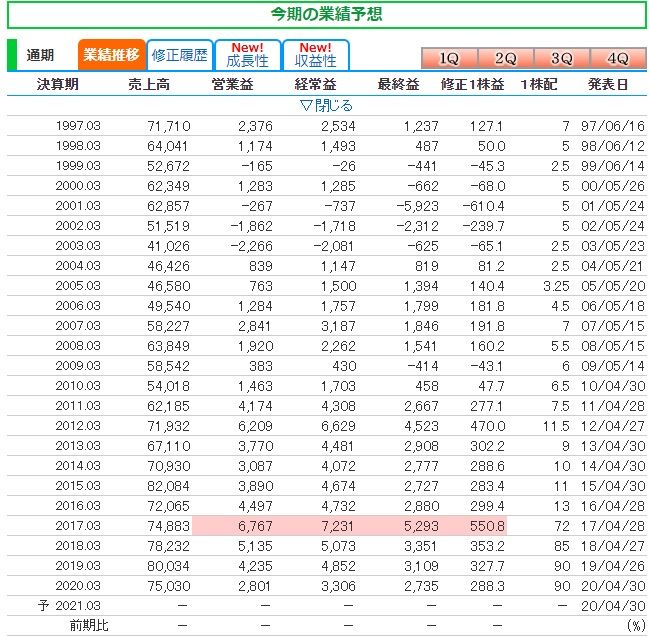Collapse the table with ▽閉じる
This screenshot has width=649, height=637.
point(326,105)
